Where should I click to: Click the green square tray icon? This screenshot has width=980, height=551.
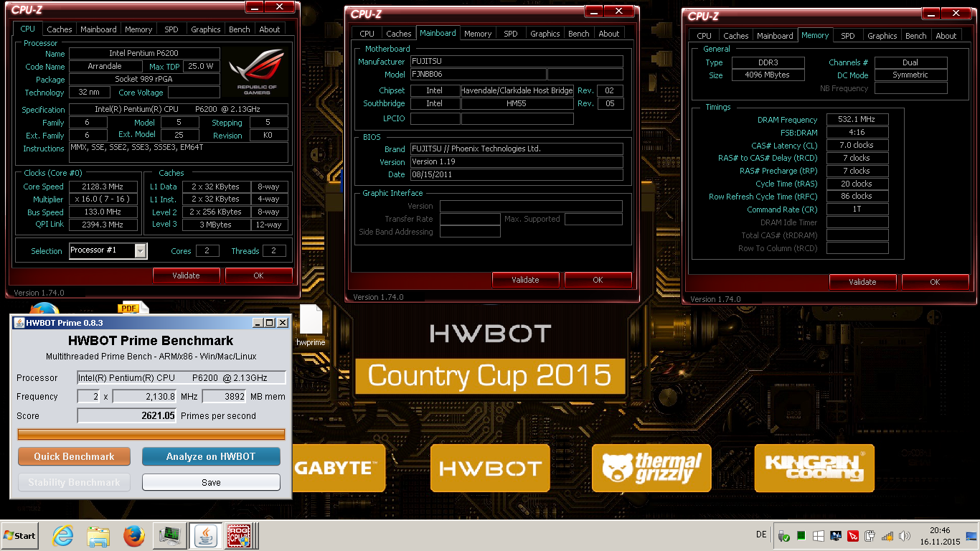click(x=801, y=536)
